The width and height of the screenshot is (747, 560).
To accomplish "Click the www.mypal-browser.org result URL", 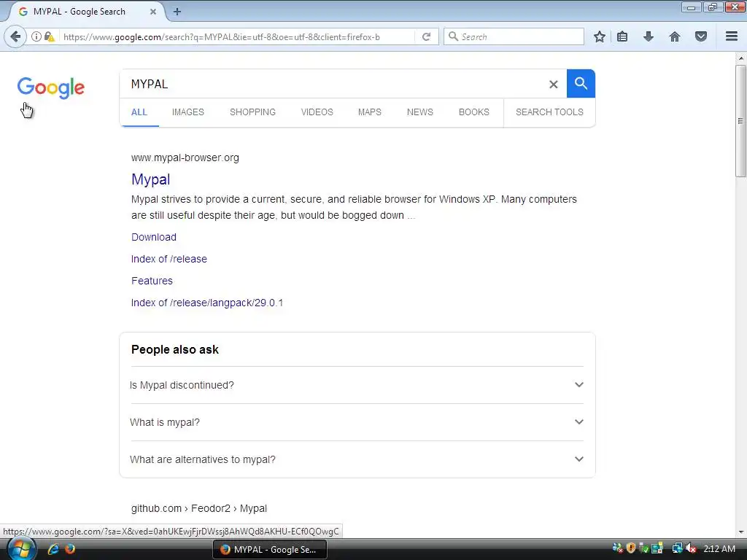I will 185,157.
